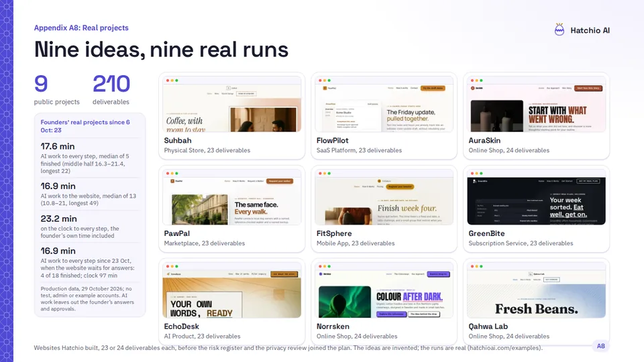Click 'AI Product, 23 deliverables' caption
This screenshot has height=362, width=644.
pos(202,336)
